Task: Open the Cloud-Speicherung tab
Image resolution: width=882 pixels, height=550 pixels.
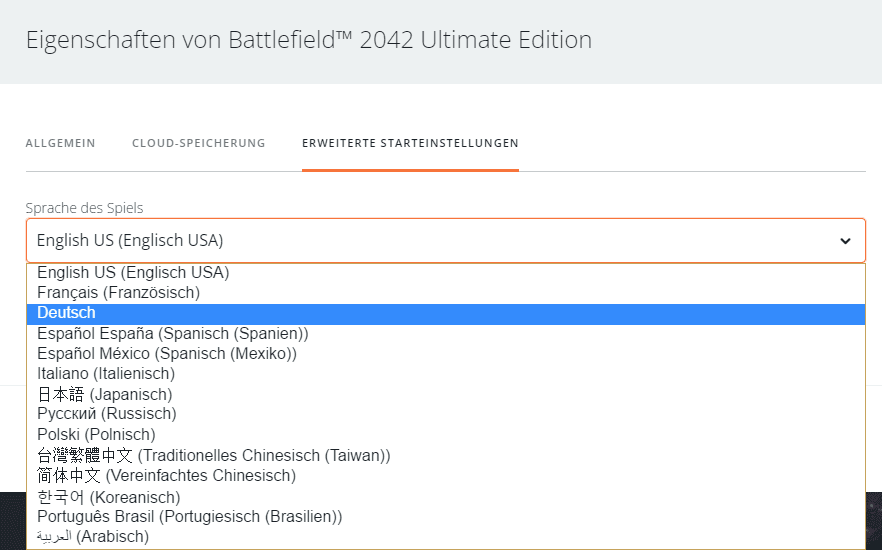Action: [x=199, y=143]
